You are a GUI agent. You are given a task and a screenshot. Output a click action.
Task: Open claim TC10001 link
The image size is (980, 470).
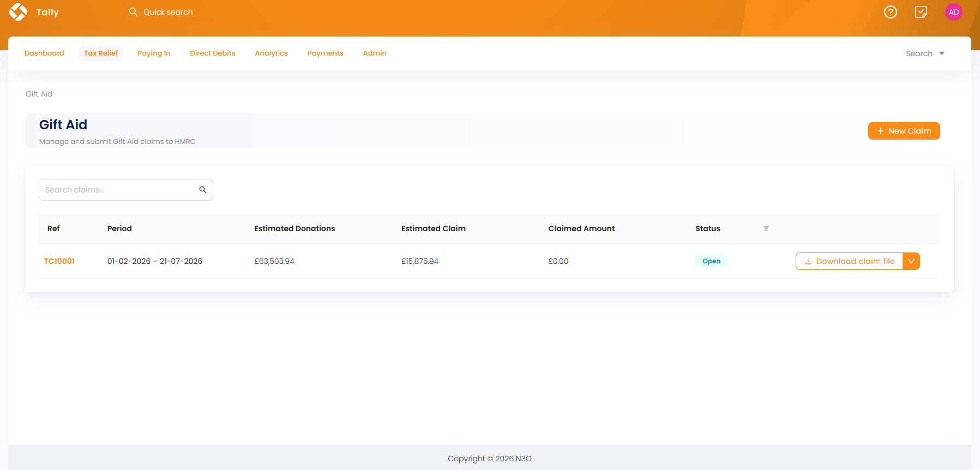[59, 261]
